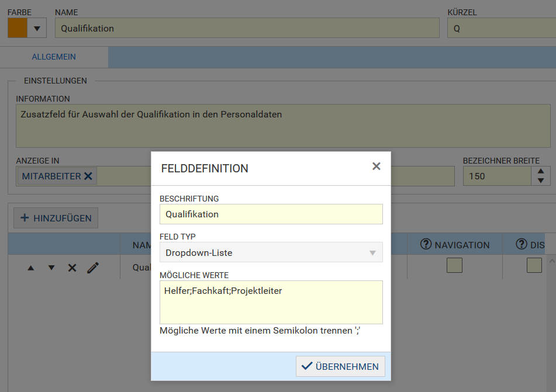The width and height of the screenshot is (556, 392).
Task: Toggle the DIS column checkbox in the row
Action: coord(534,265)
